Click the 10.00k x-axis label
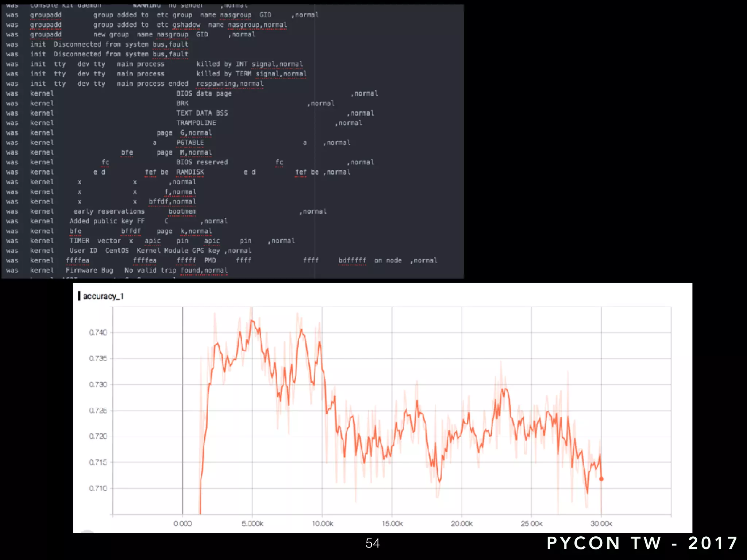 tap(322, 524)
